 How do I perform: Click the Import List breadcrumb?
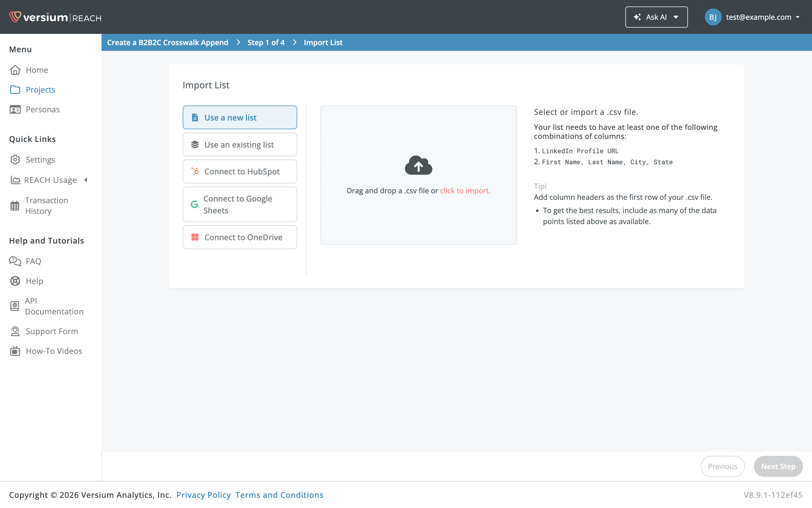pyautogui.click(x=323, y=42)
